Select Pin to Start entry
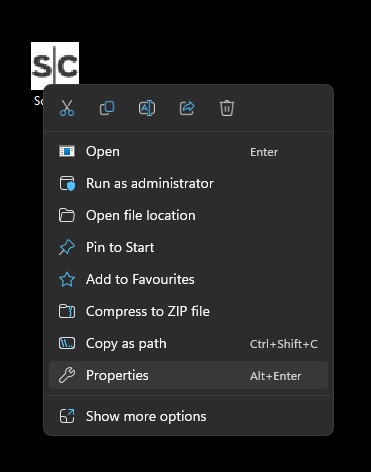This screenshot has height=472, width=371. (188, 248)
